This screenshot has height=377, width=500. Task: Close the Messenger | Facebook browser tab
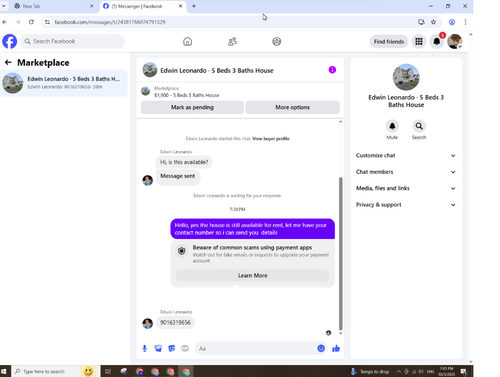point(180,6)
